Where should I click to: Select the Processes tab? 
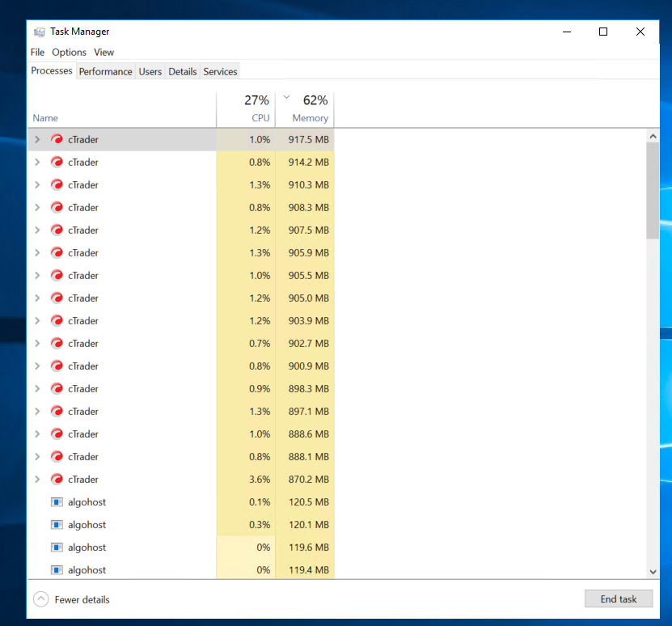(x=52, y=70)
